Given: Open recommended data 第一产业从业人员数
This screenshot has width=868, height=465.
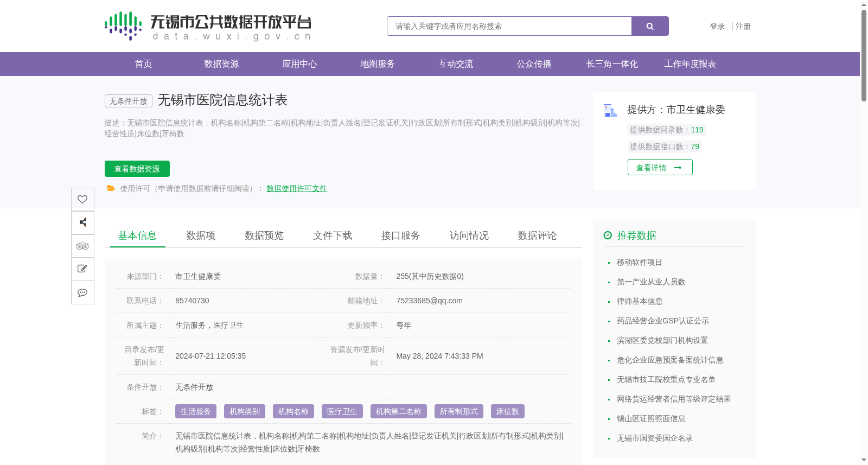Looking at the screenshot, I should 651,282.
